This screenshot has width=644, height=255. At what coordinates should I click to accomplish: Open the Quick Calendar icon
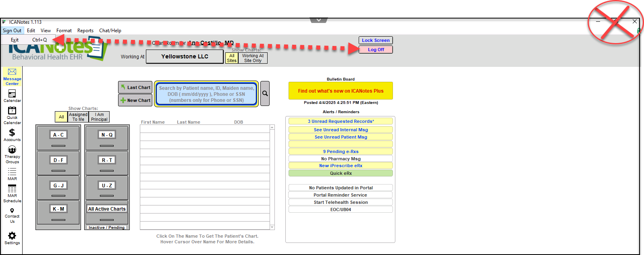pos(12,111)
